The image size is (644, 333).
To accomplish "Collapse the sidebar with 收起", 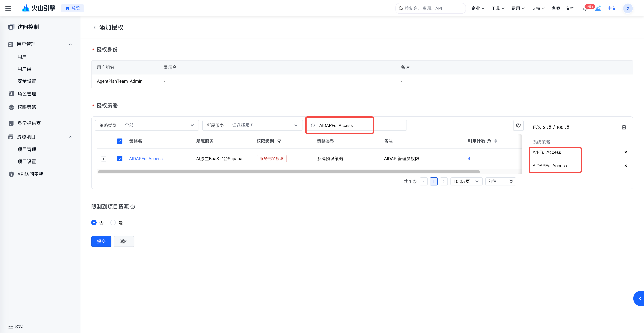I will (x=15, y=326).
